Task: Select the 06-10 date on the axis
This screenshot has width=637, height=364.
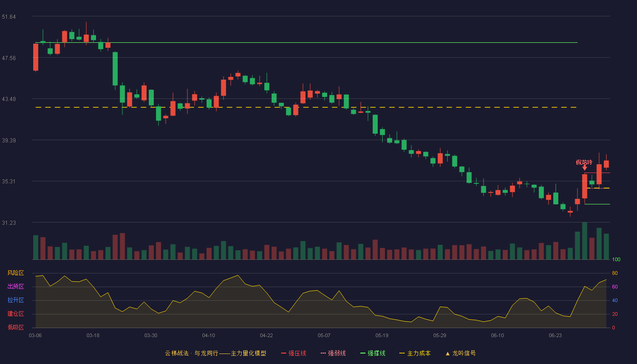Action: pyautogui.click(x=497, y=335)
